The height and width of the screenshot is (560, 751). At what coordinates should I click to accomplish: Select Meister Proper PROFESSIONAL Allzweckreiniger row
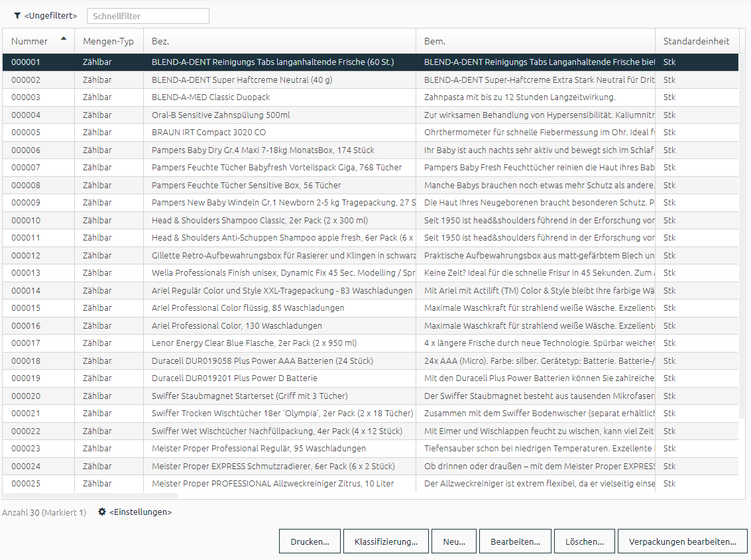371,483
